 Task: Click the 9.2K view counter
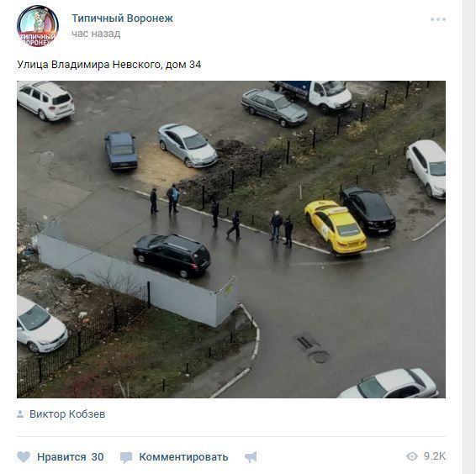(435, 456)
